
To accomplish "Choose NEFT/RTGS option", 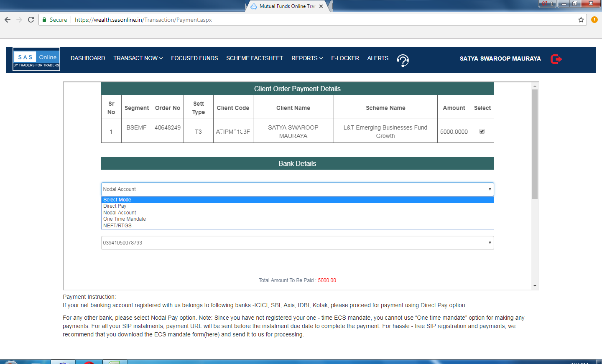I will (x=297, y=226).
